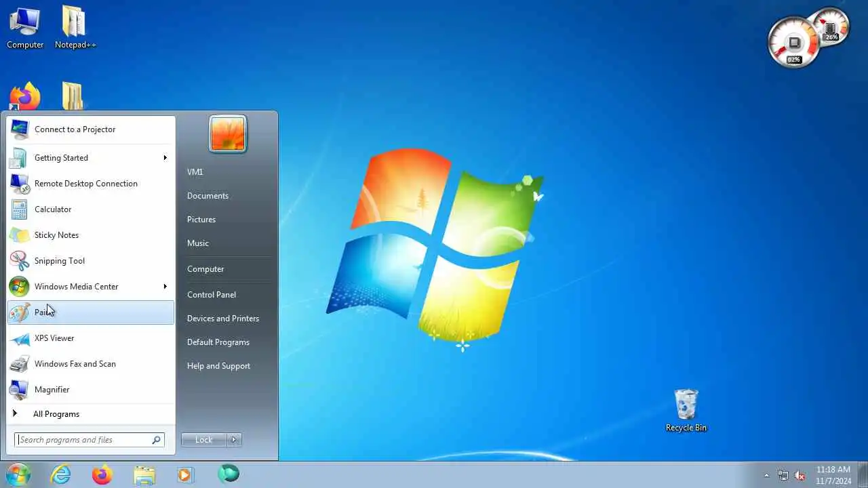Click the Calculator label text
Viewport: 868px width, 488px height.
pyautogui.click(x=53, y=209)
